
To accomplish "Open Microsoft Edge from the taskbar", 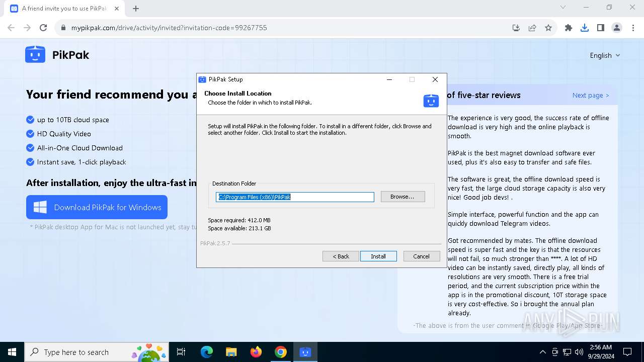I will (x=207, y=352).
